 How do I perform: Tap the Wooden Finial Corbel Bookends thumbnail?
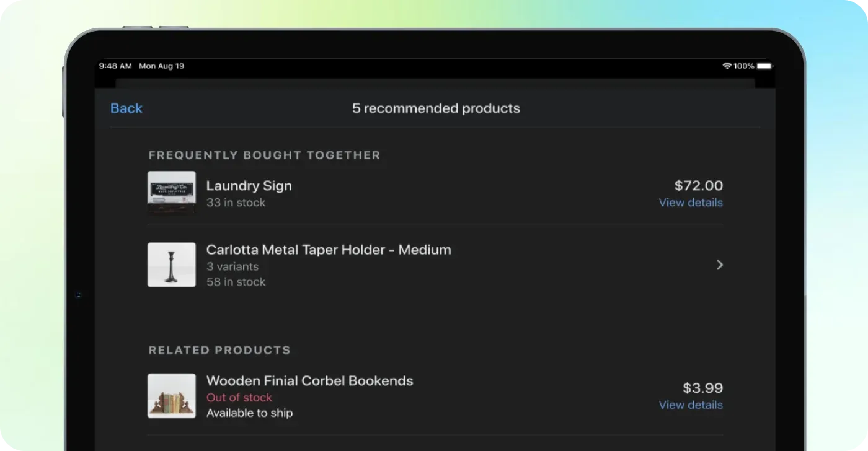171,396
